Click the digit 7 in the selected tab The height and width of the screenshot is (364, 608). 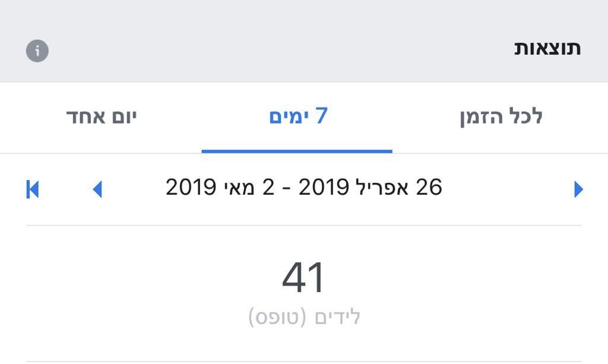tap(321, 116)
